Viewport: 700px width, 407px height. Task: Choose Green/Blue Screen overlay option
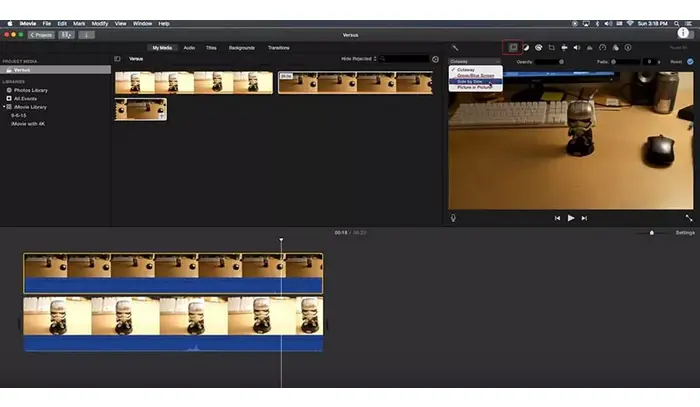[475, 76]
